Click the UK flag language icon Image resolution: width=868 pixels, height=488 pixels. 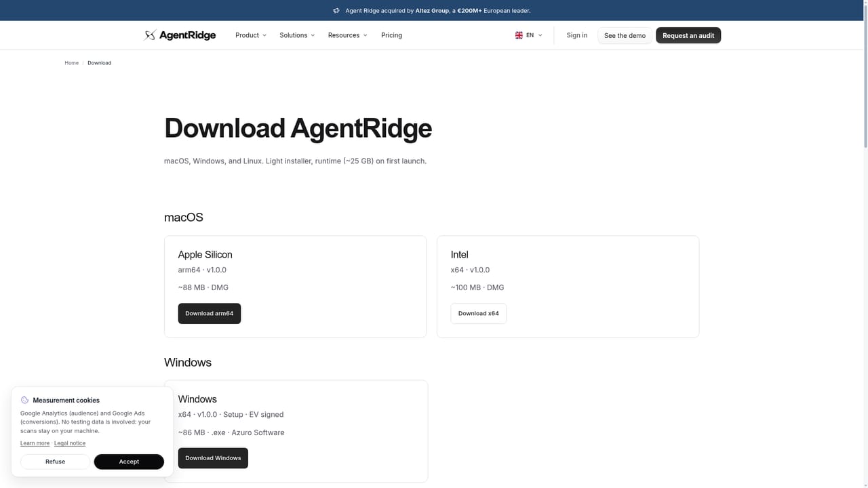pos(519,35)
